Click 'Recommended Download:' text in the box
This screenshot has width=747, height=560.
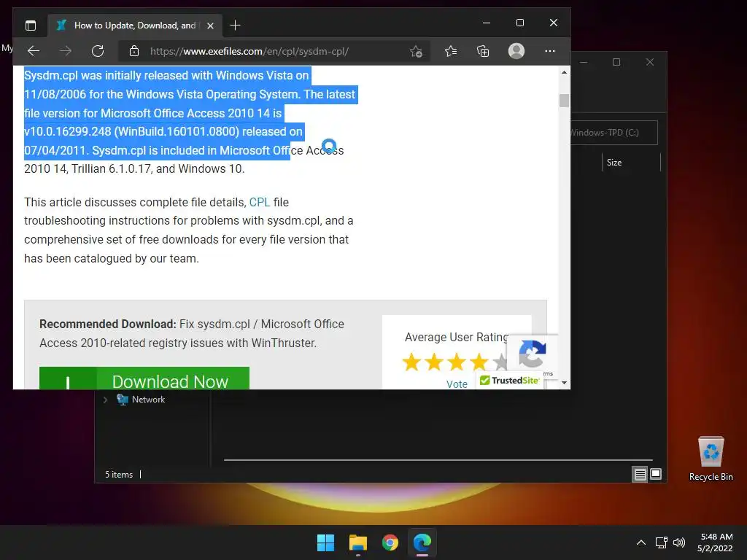pyautogui.click(x=108, y=324)
